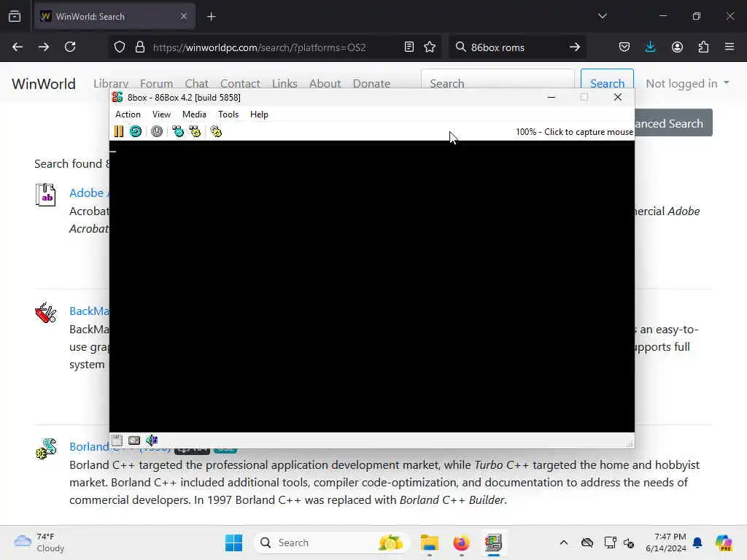747x560 pixels.
Task: Click the 86Box ACPI shutdown power icon
Action: (157, 131)
